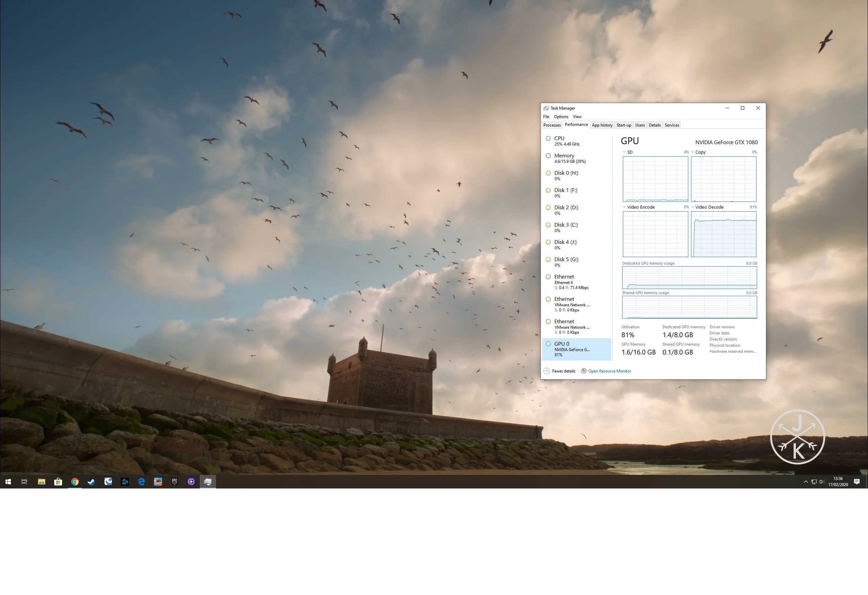Select GPU 0 NVIDIA GeForce entry
Screen dimensions: 868x595
577,349
